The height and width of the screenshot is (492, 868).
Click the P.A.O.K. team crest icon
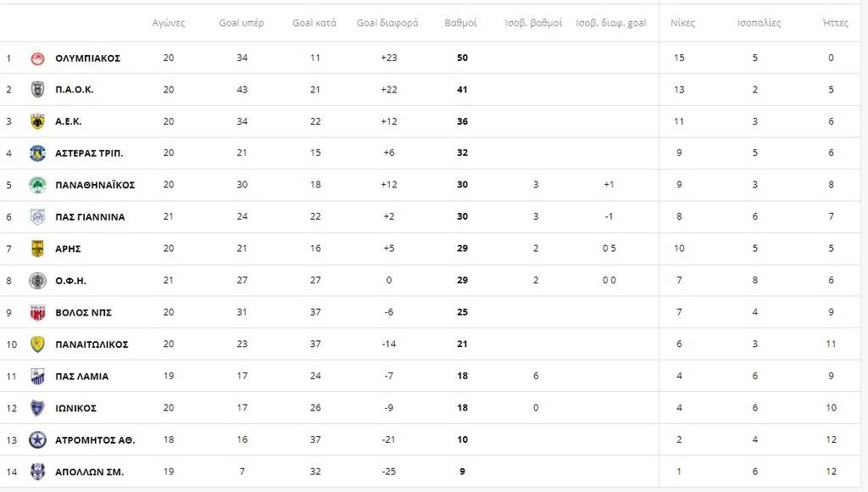point(37,89)
